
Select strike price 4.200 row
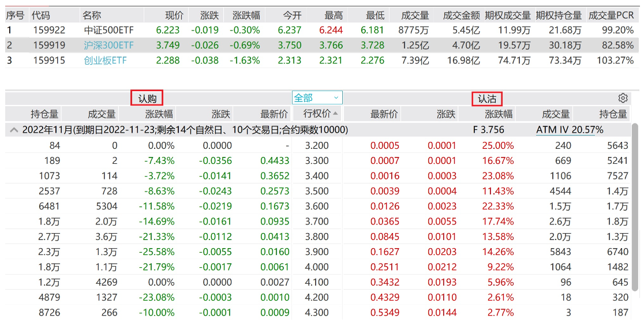click(317, 297)
